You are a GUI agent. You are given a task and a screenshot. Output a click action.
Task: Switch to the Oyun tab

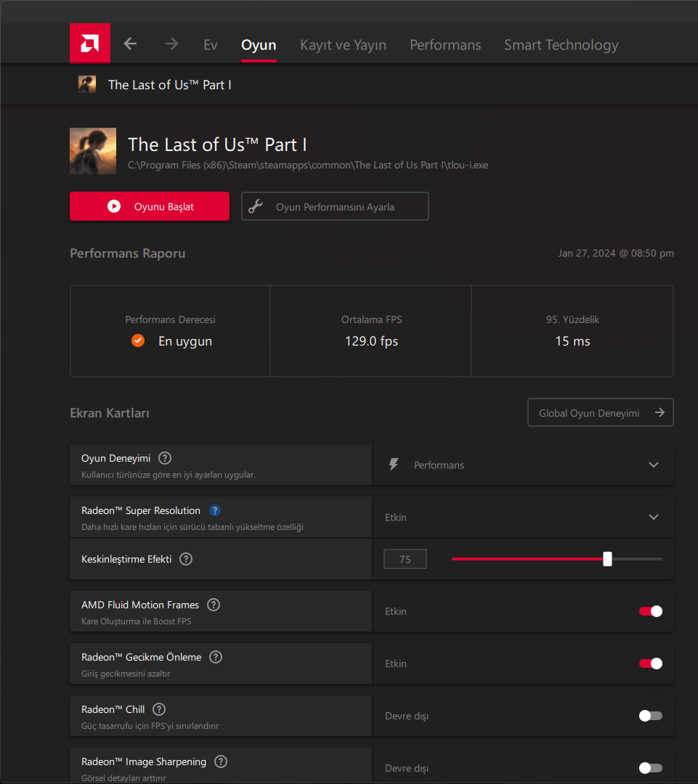click(x=259, y=45)
